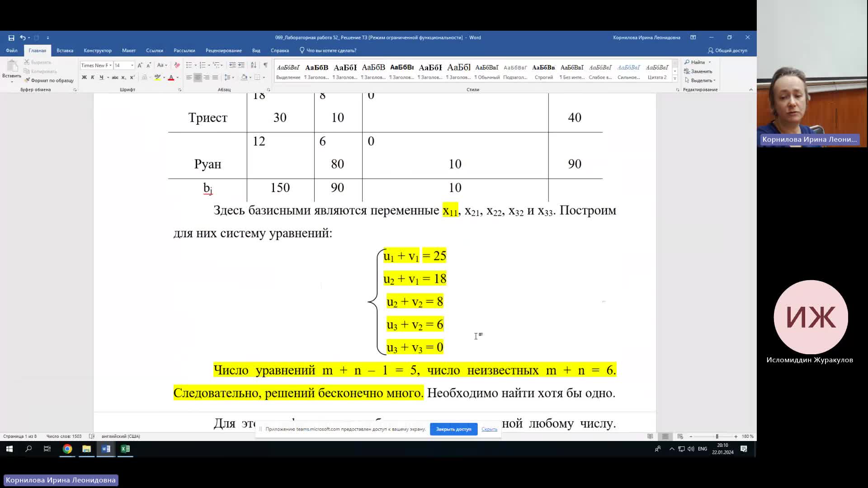Apply the Heading 1 (Заголов...) style, first heading tile

316,71
